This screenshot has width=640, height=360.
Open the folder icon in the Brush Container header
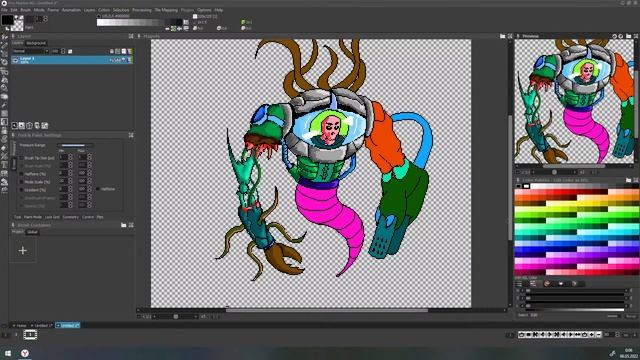point(124,225)
